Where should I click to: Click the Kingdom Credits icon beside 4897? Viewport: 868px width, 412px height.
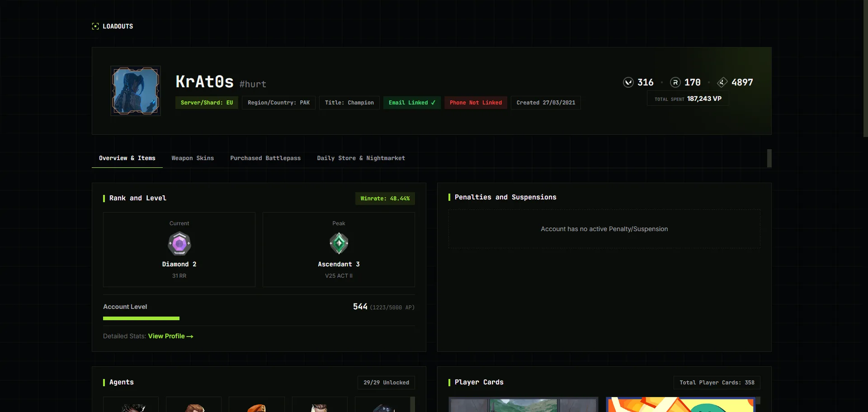tap(722, 82)
